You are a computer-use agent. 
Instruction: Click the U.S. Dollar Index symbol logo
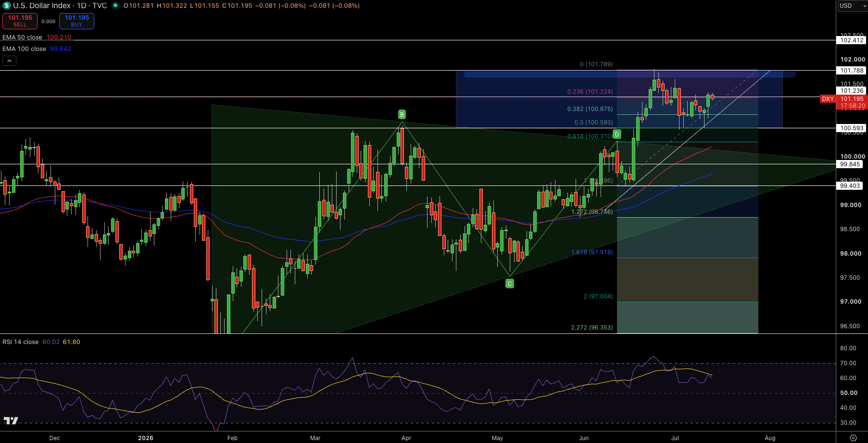(7, 6)
